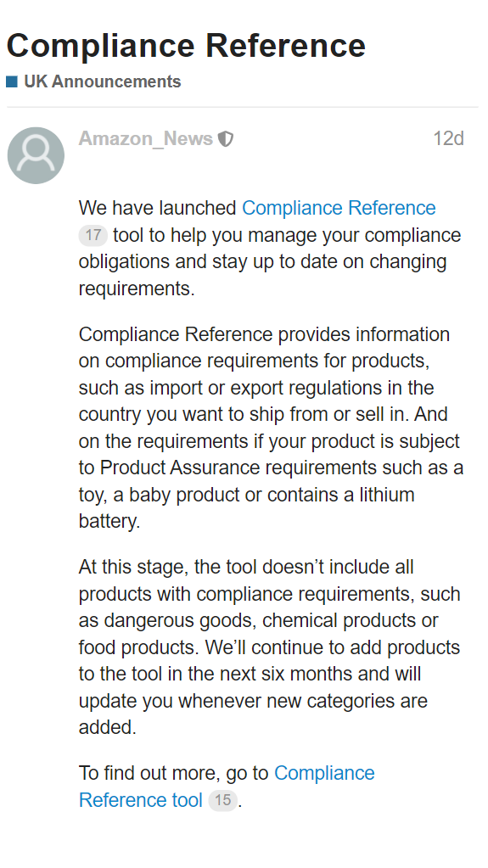488x868 pixels.
Task: Click paragraph starting 'Compliance Reference provides information'
Action: pos(272,428)
